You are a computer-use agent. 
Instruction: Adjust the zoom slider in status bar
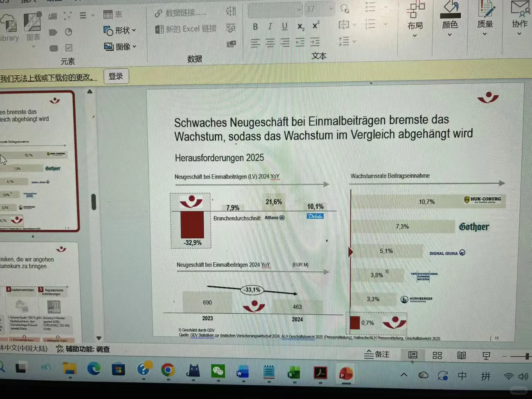tap(527, 356)
